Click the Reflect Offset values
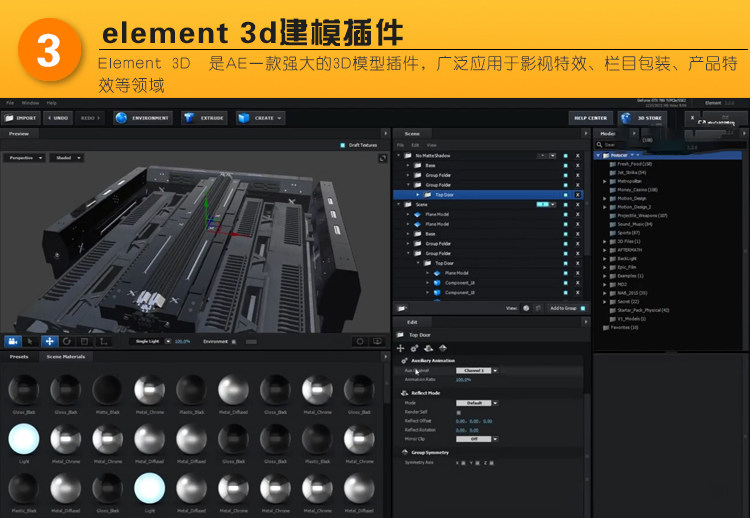This screenshot has height=518, width=750. pos(474,421)
